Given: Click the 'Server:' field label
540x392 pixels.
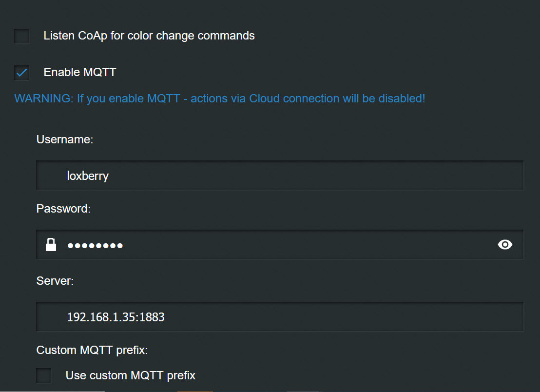Looking at the screenshot, I should (x=55, y=281).
